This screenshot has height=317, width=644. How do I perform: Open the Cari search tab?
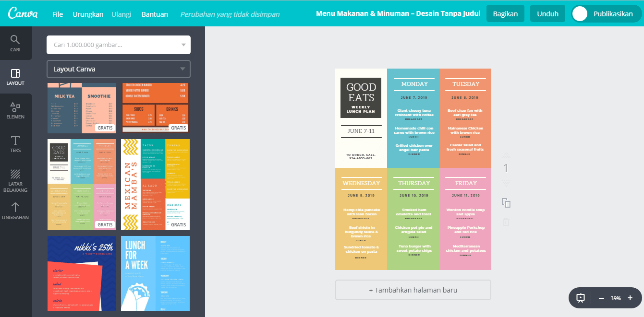click(15, 43)
